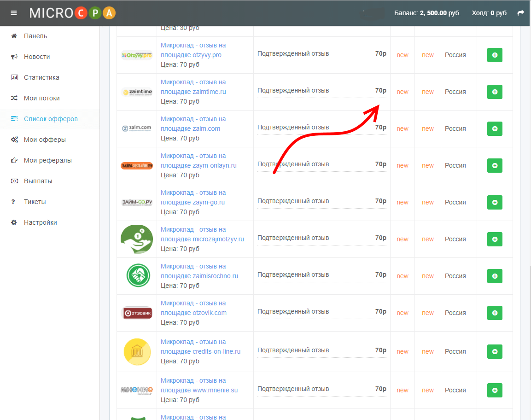Screen dimensions: 531x420
Task: Select Список офферов in sidebar
Action: (x=51, y=118)
